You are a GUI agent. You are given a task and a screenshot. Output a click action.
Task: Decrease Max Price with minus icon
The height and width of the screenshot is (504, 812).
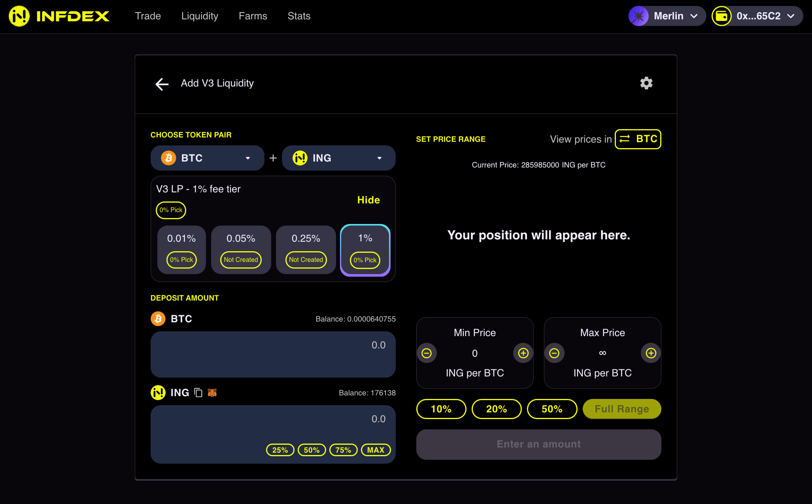coord(554,353)
